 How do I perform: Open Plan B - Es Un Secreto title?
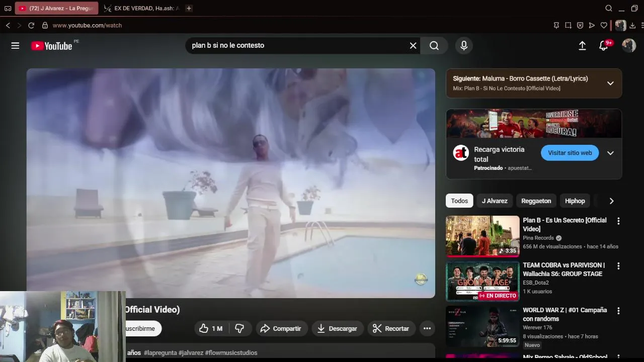tap(565, 224)
